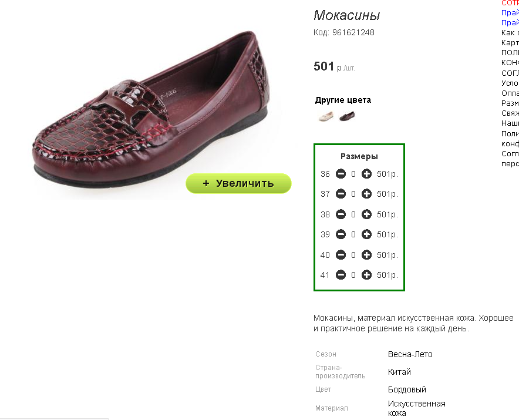Decrease quantity for size 38
The image size is (519, 420).
[341, 214]
